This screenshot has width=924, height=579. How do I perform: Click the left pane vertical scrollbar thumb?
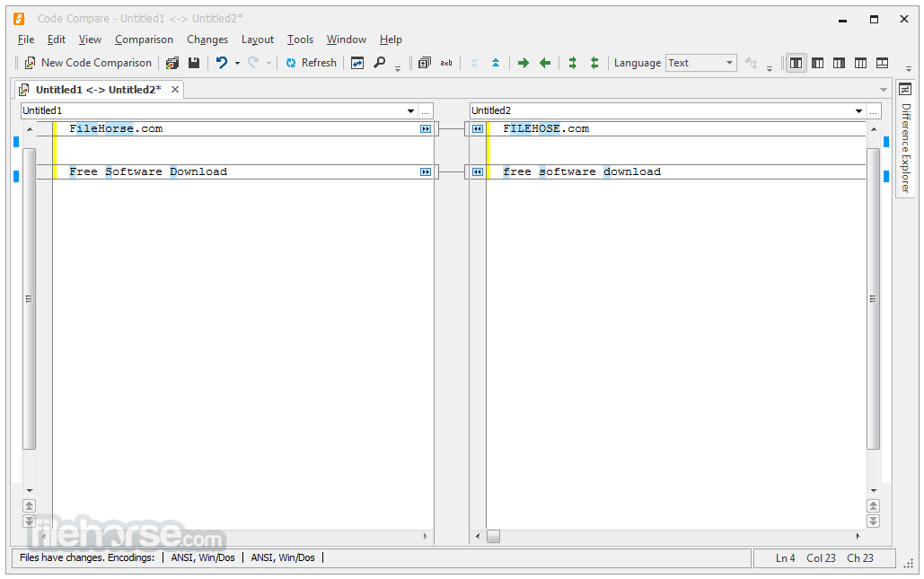coord(29,299)
